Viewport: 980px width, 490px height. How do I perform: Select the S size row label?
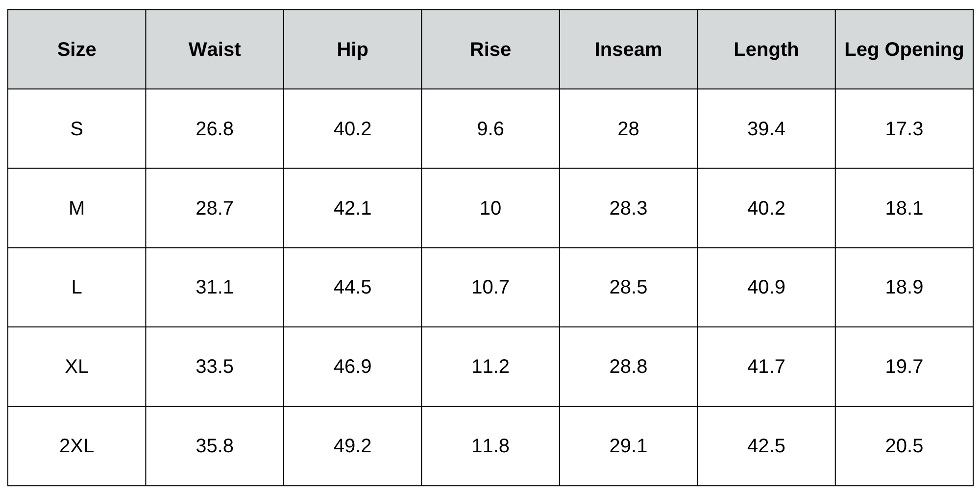point(76,129)
